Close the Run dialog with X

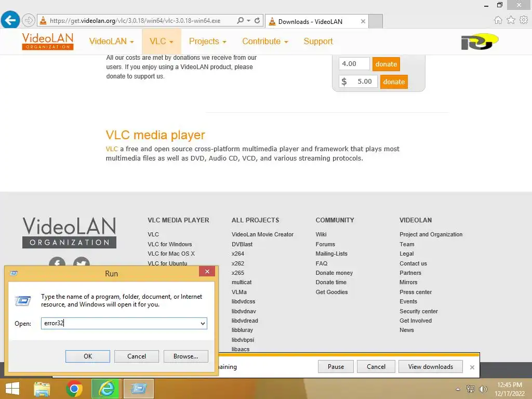click(207, 271)
